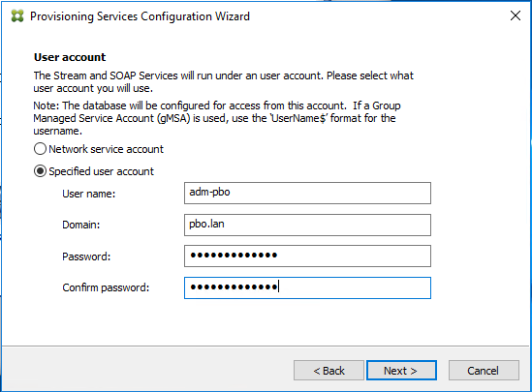This screenshot has height=392, width=532.
Task: Click the "Specified user account" label text
Action: click(101, 171)
